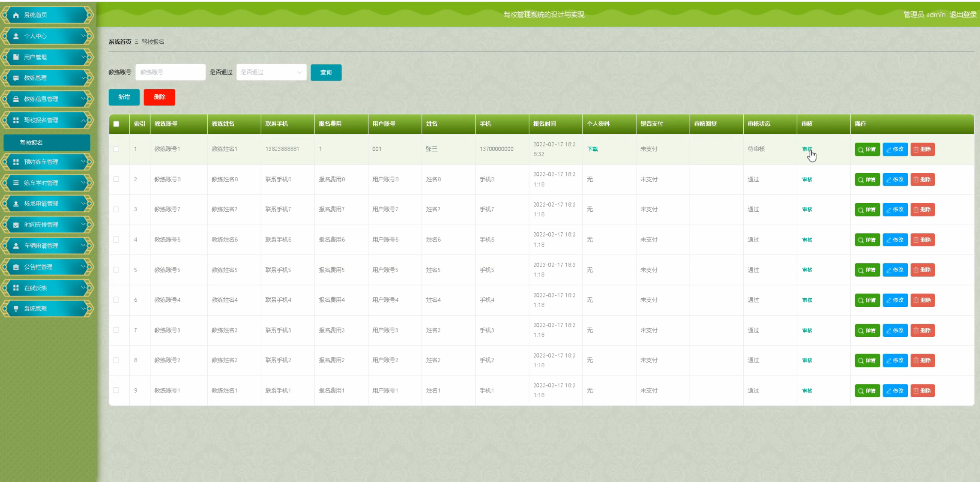Viewport: 980px width, 482px height.
Task: Expand the 预约练车管理 menu arrow
Action: click(x=83, y=161)
